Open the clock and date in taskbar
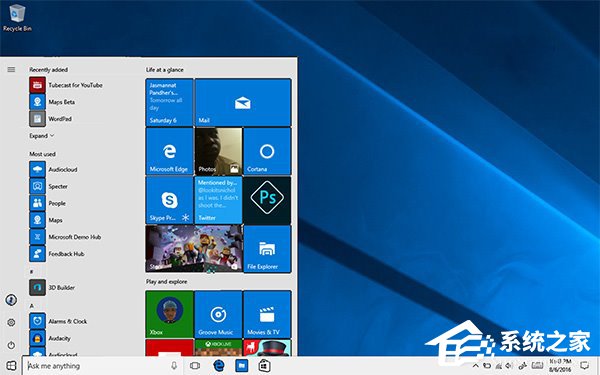Image resolution: width=600 pixels, height=375 pixels. [x=561, y=366]
